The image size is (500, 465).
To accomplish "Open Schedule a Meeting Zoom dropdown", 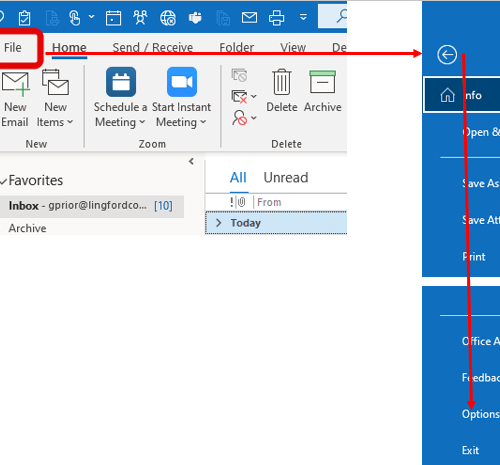I will [120, 115].
